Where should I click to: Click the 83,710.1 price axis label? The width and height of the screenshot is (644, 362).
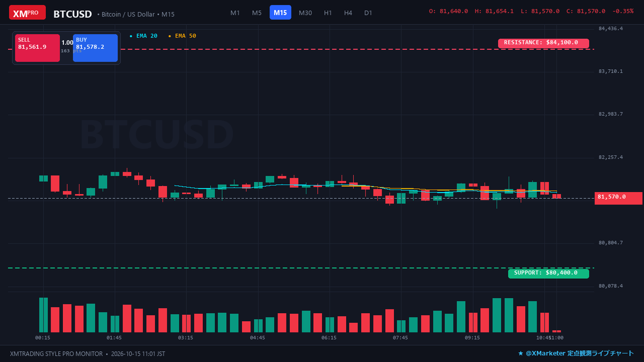611,71
